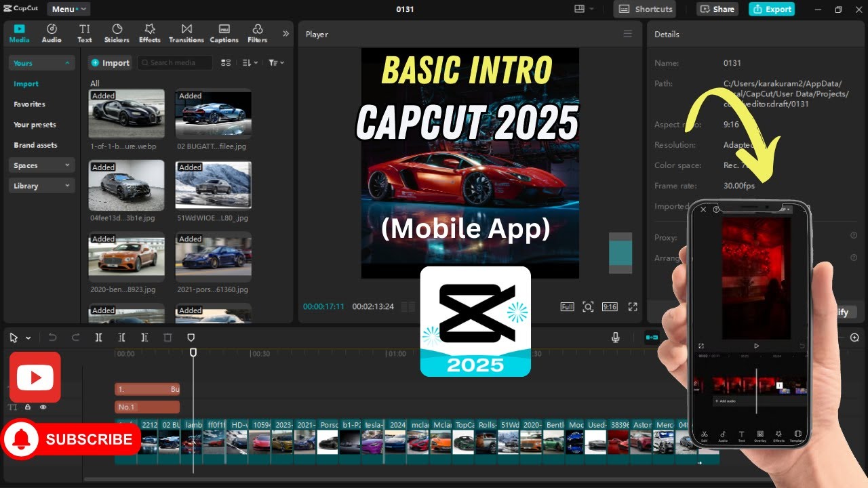Select the "1." text clip on timeline
The height and width of the screenshot is (488, 868).
[x=147, y=389]
